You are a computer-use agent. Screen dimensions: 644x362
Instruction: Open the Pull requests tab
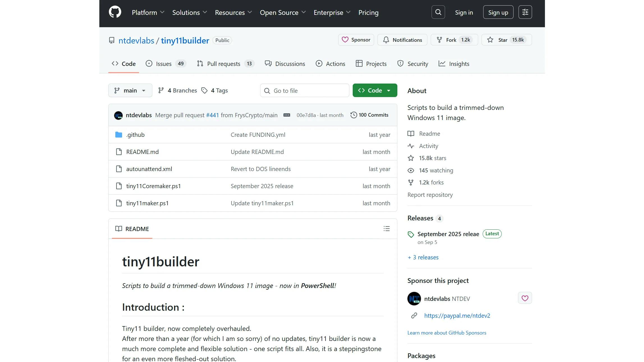pyautogui.click(x=224, y=64)
